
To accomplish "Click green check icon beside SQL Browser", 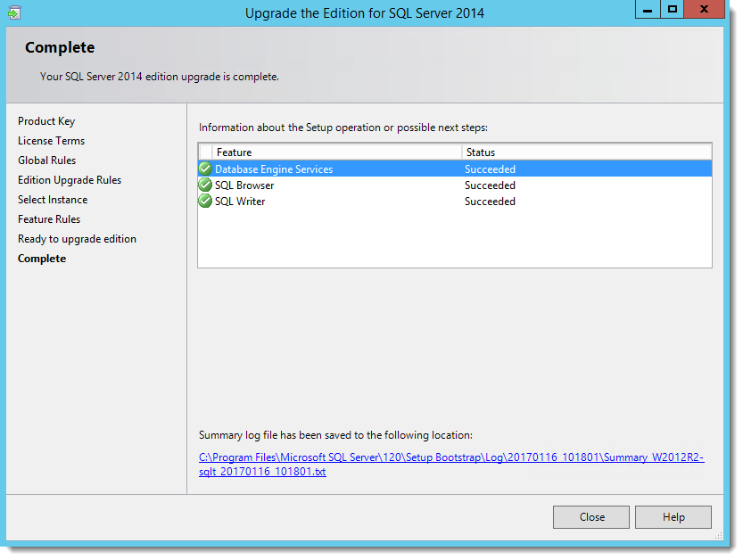I will [x=205, y=185].
